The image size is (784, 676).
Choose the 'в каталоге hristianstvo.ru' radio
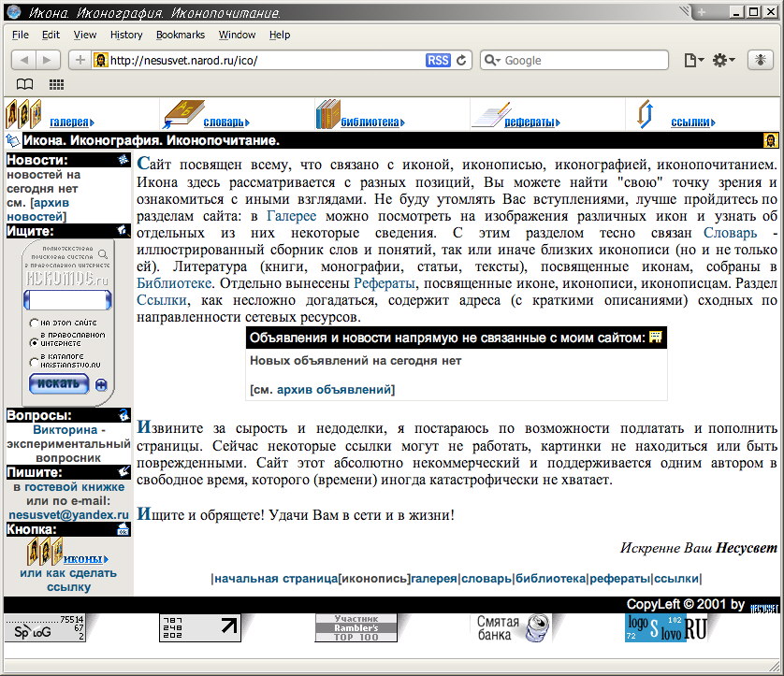tap(33, 361)
